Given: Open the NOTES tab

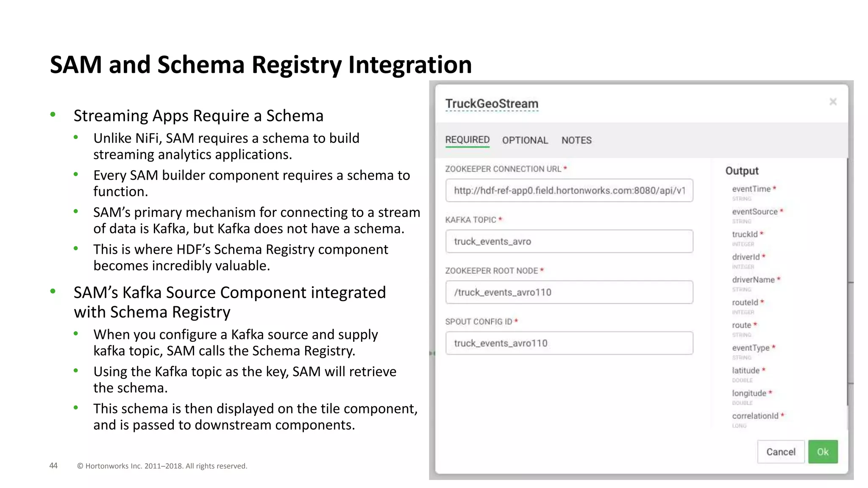Looking at the screenshot, I should [576, 140].
